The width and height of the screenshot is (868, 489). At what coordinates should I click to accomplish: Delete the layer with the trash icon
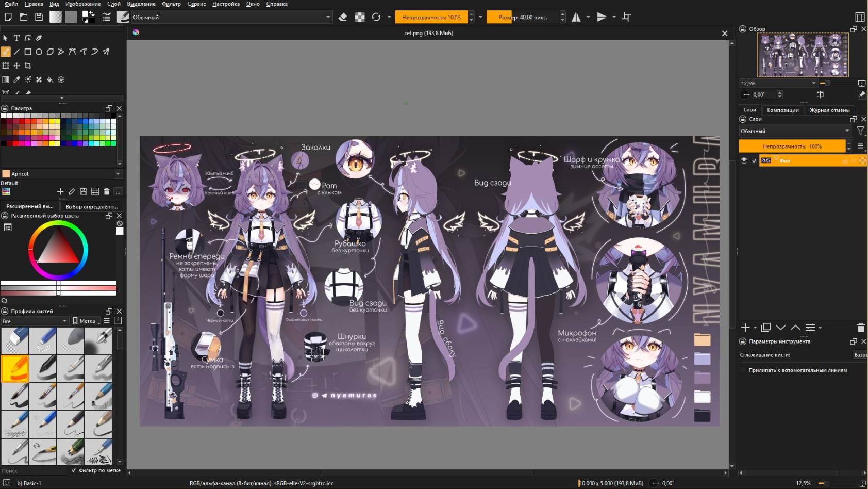tap(860, 328)
